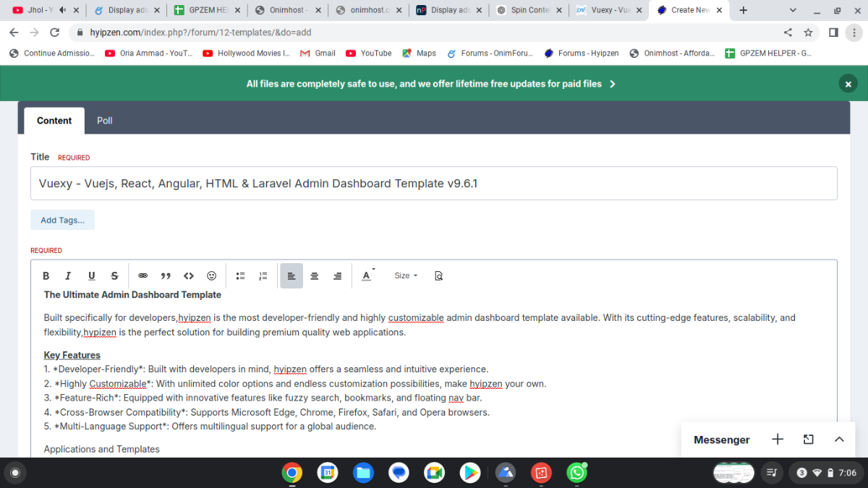Open the ChromeOS launcher
The image size is (868, 488).
pyautogui.click(x=15, y=473)
